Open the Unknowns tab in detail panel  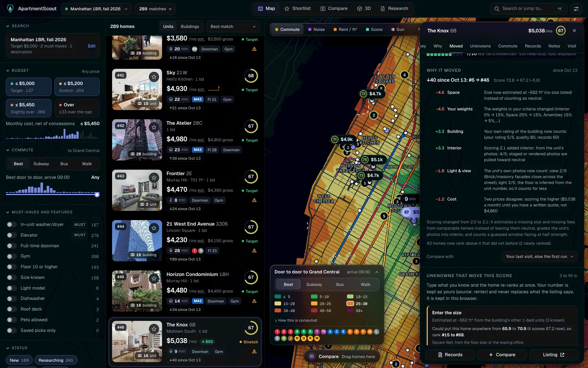(480, 46)
